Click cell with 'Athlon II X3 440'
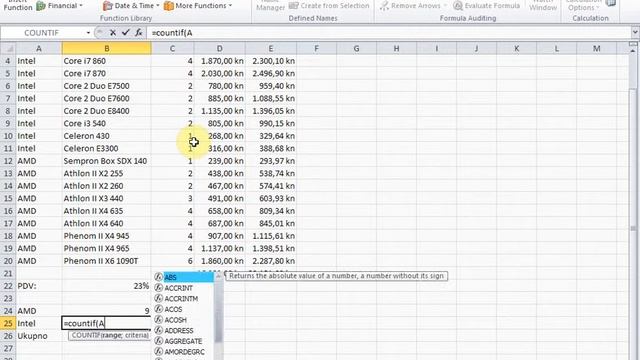 (107, 198)
